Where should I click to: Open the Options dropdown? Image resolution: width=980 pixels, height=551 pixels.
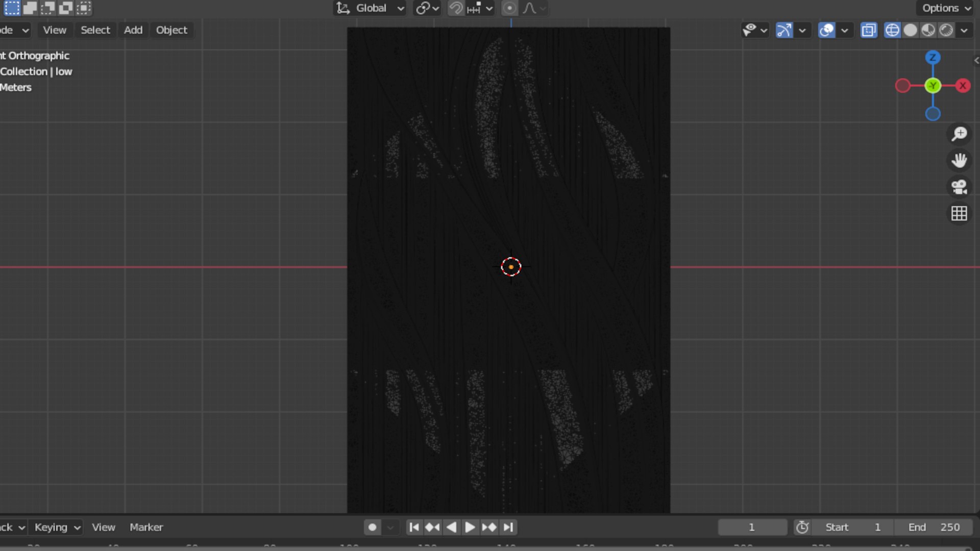coord(945,8)
